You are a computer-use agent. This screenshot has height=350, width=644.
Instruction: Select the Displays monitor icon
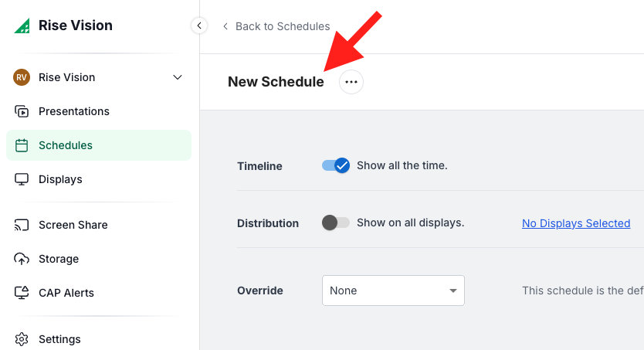[22, 179]
